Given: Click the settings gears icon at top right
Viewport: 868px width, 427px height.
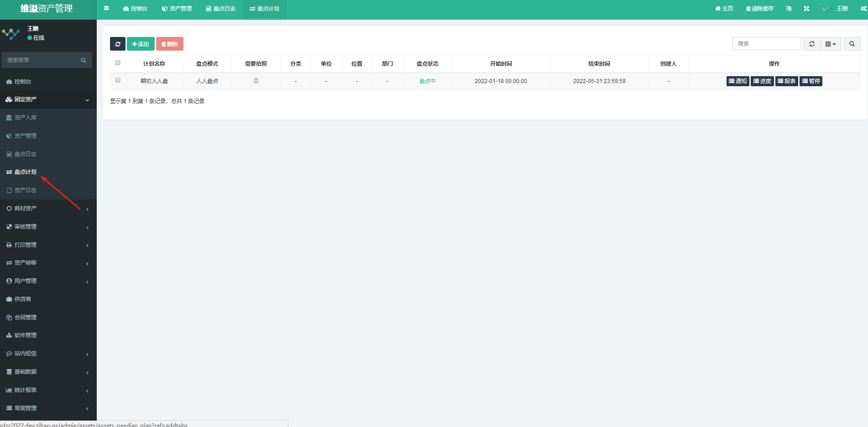Looking at the screenshot, I should pos(863,9).
